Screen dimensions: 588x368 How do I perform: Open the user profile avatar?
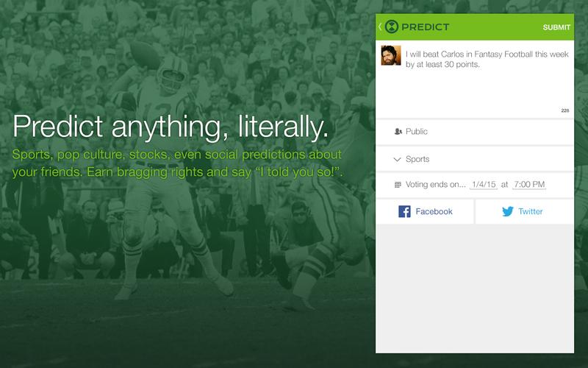tap(390, 54)
